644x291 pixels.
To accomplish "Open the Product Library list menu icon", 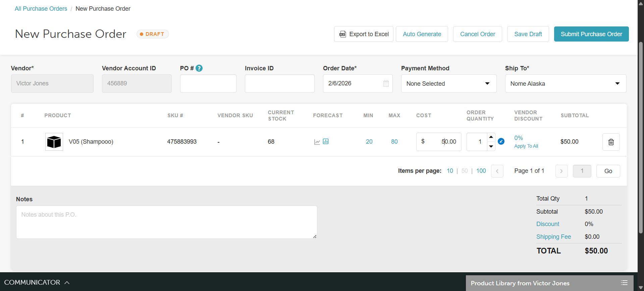I will point(624,283).
